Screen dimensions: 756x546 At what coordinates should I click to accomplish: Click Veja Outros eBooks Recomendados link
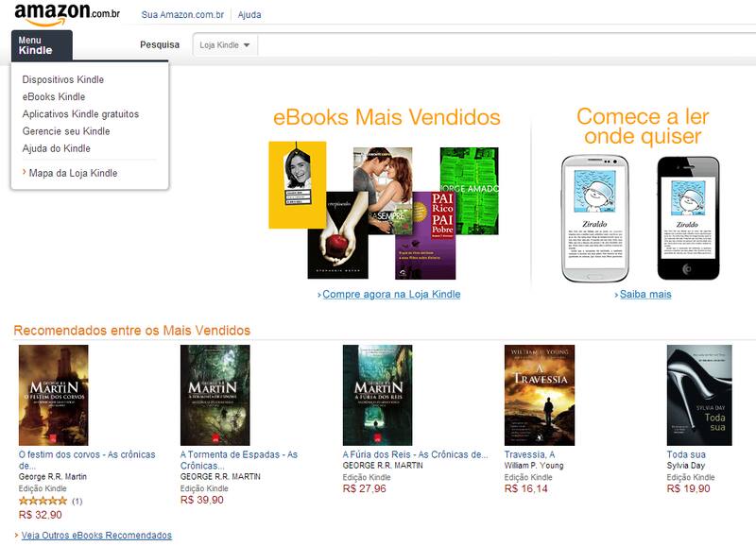pos(96,536)
